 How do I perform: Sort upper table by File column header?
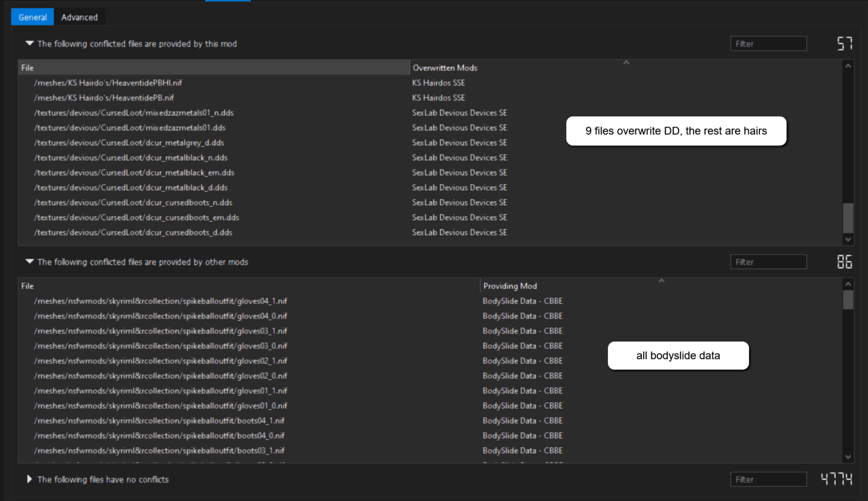coord(214,67)
